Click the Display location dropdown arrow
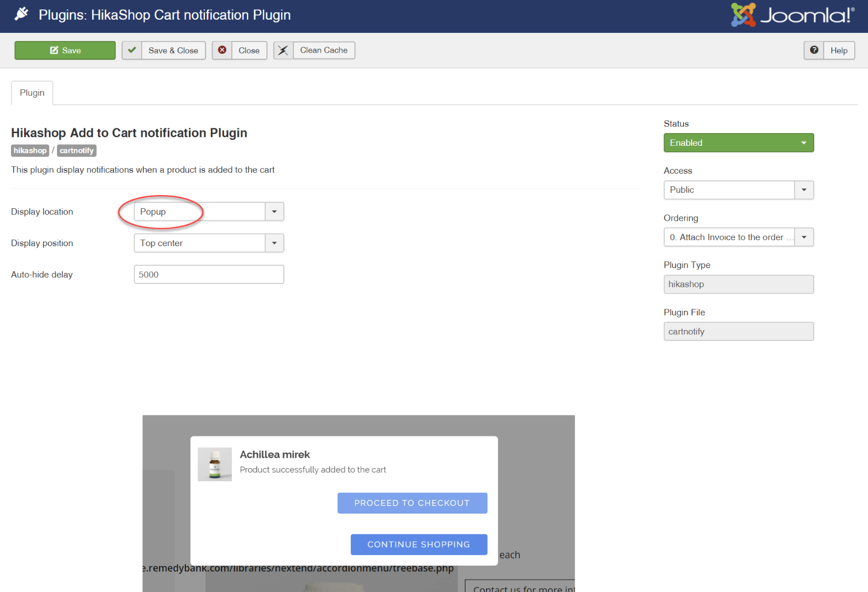Viewport: 868px width, 592px height. point(275,212)
